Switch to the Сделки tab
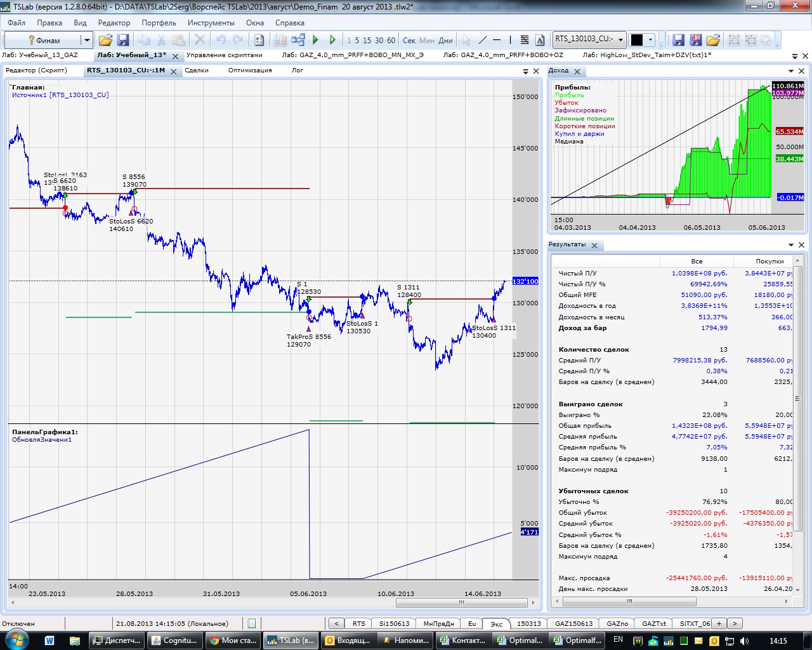812x650 pixels. [197, 70]
